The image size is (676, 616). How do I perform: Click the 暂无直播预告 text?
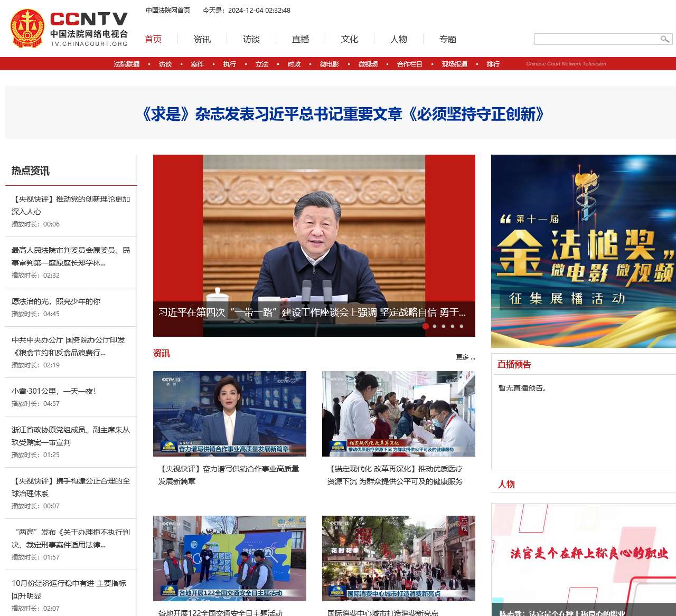point(523,388)
